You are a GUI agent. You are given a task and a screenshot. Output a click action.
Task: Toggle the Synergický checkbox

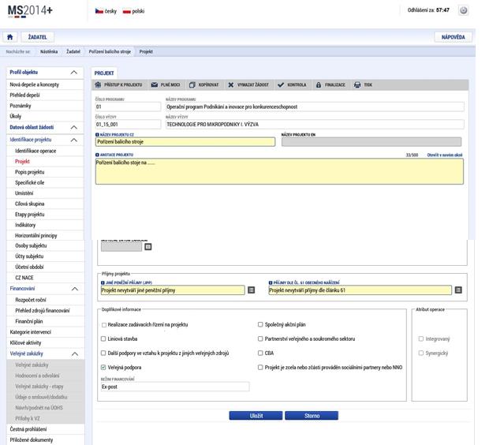420,353
